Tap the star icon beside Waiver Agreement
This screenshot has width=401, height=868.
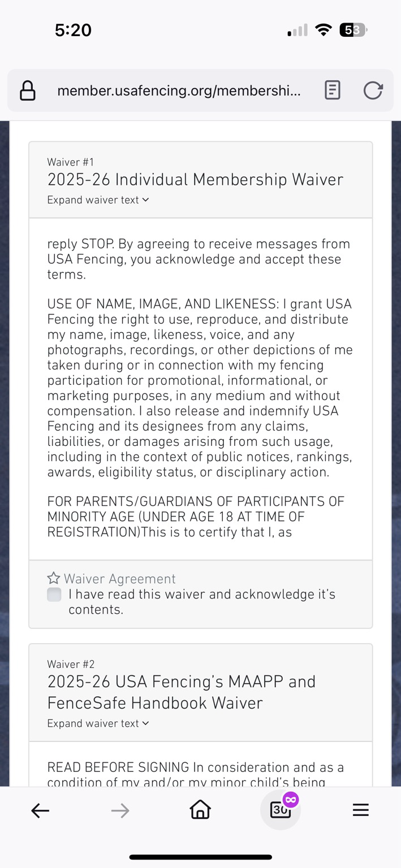coord(54,578)
